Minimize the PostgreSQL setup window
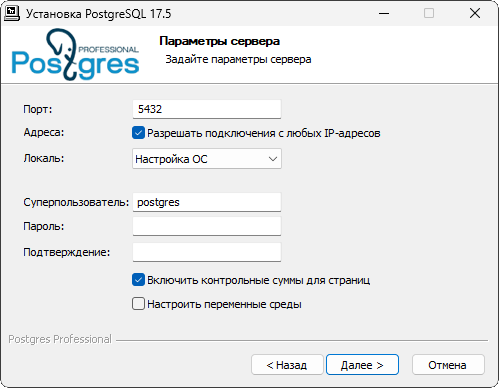This screenshot has width=499, height=388. coord(384,13)
